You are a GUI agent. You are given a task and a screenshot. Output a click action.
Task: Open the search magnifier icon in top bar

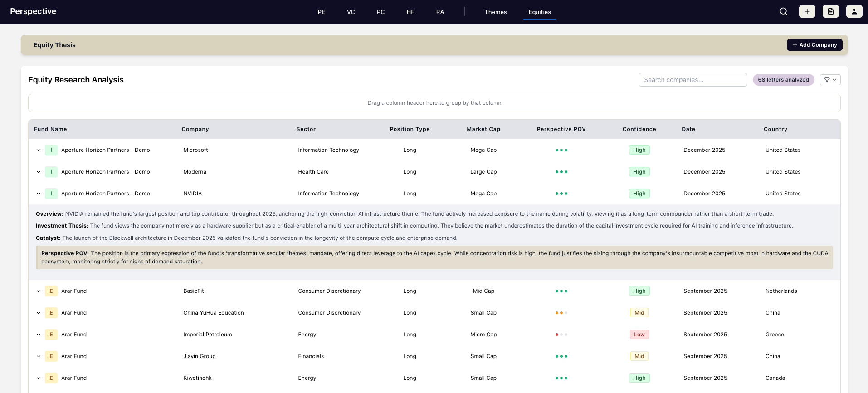tap(783, 12)
